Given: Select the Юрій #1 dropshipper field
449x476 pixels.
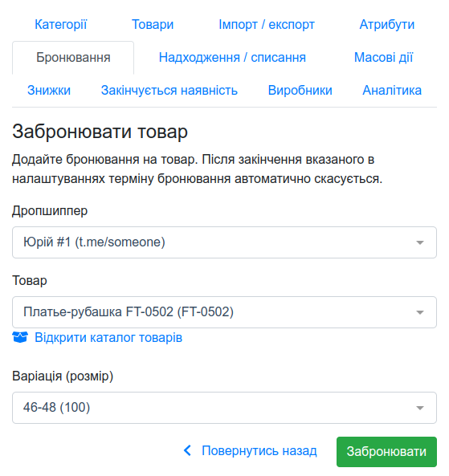Looking at the screenshot, I should 224,242.
